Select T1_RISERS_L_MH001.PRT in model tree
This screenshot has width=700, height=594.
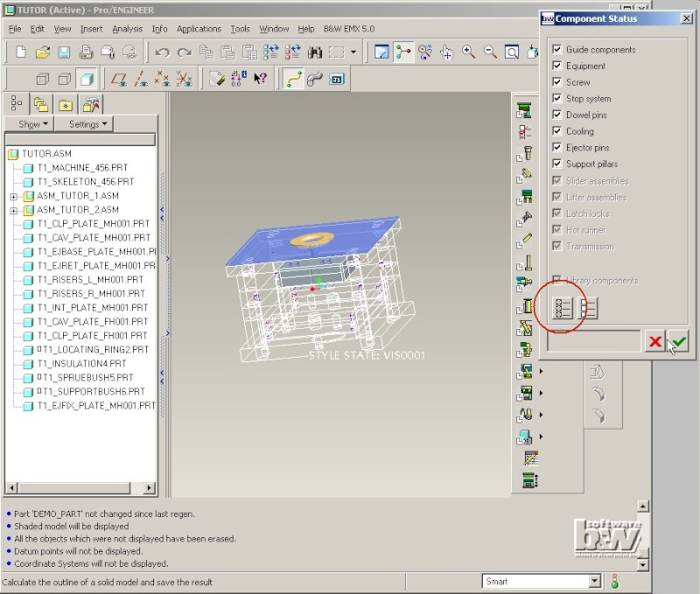(x=91, y=280)
